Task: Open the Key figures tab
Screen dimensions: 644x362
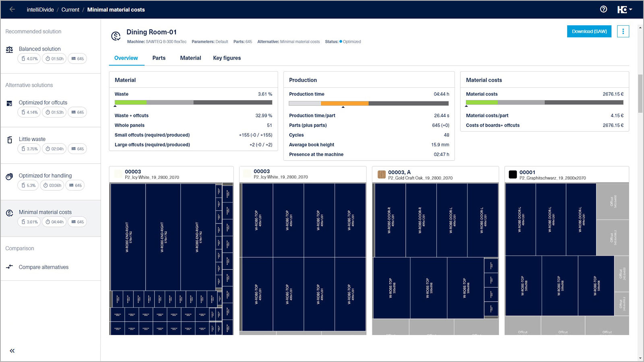Action: click(x=227, y=58)
